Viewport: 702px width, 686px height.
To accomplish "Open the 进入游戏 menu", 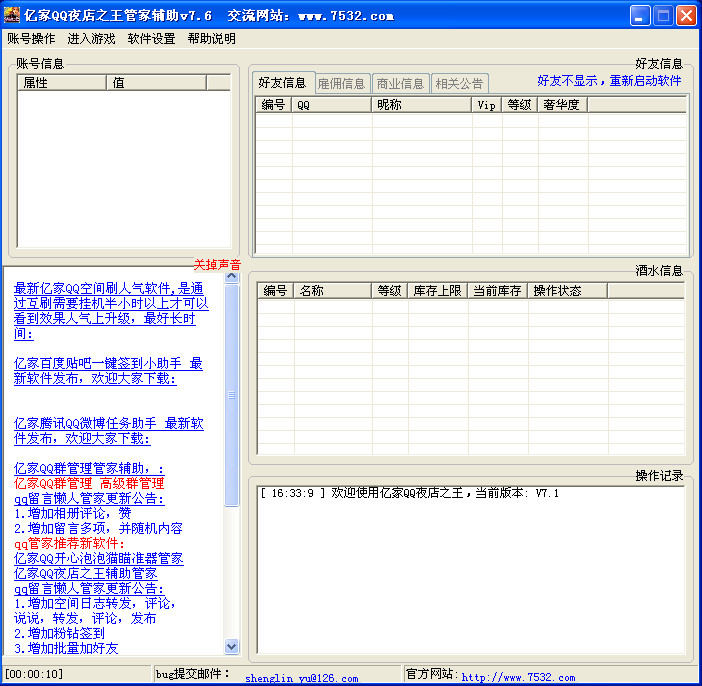I will 91,39.
